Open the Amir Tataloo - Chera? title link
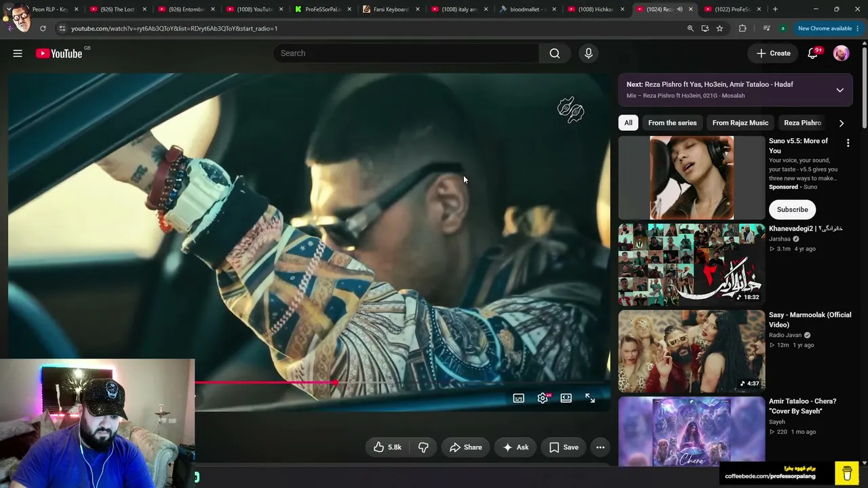The image size is (868, 488). point(802,406)
